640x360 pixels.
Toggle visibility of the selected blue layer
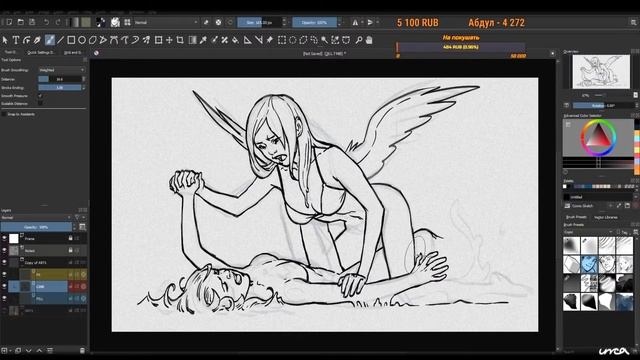(4, 287)
